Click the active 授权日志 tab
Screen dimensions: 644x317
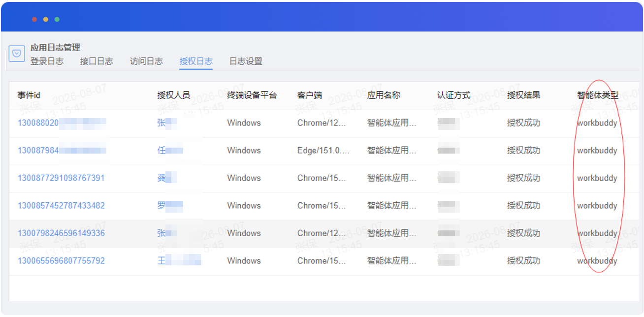[196, 62]
